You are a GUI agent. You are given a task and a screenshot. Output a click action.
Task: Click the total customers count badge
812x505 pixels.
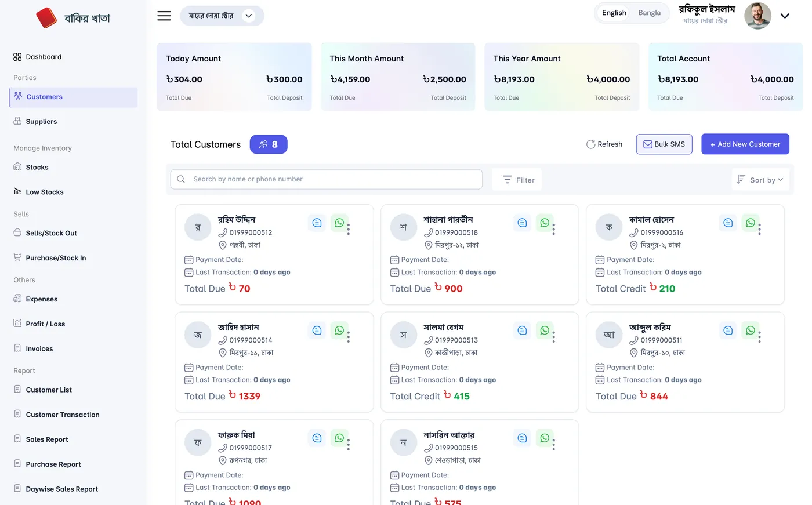pos(269,144)
